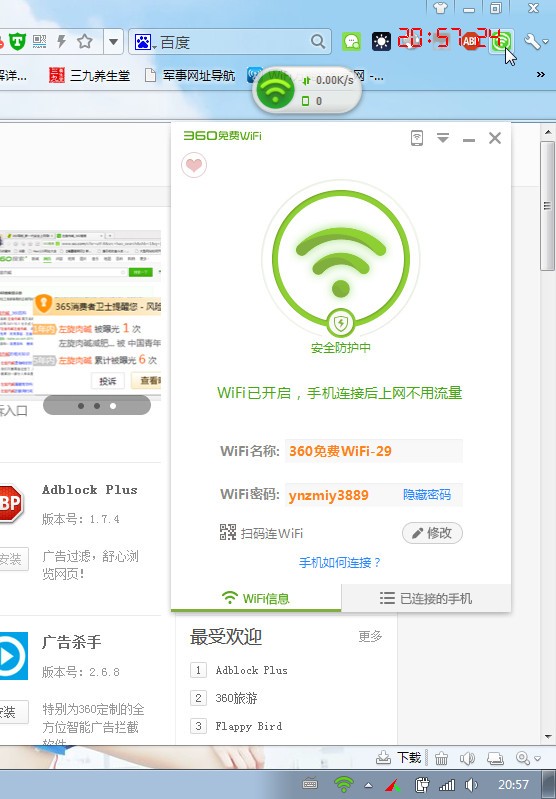
Task: Toggle the browser mute speaker icon
Action: click(x=467, y=758)
